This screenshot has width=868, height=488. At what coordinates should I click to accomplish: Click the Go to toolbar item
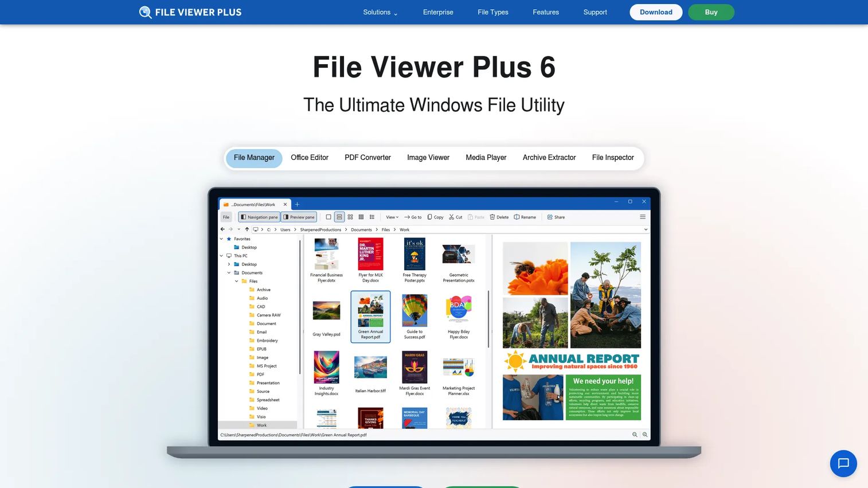413,217
